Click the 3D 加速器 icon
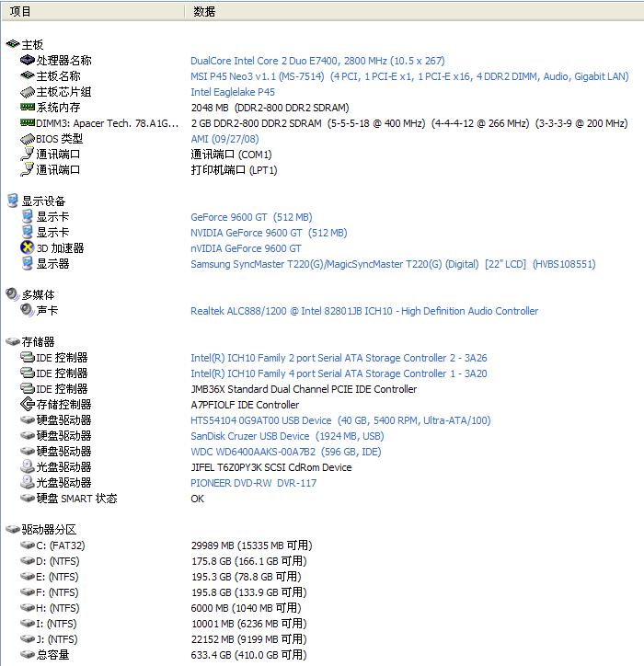The image size is (644, 666). tap(28, 247)
